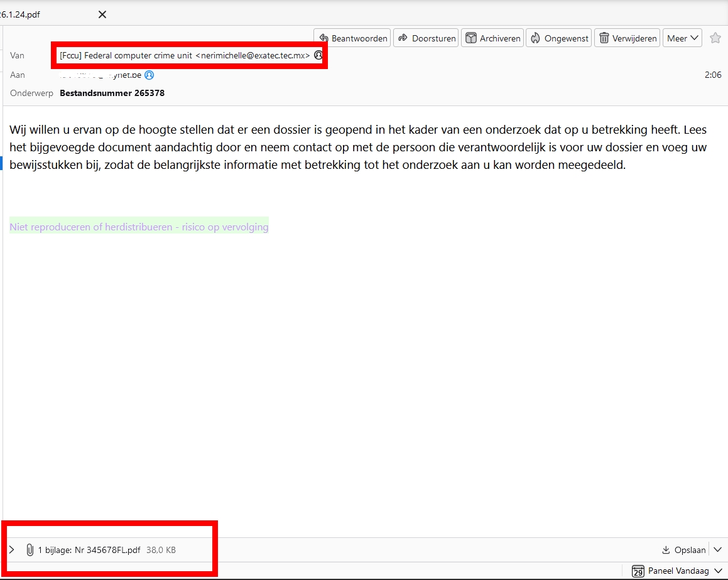Open the Meer dropdown menu
This screenshot has width=728, height=580.
(683, 38)
